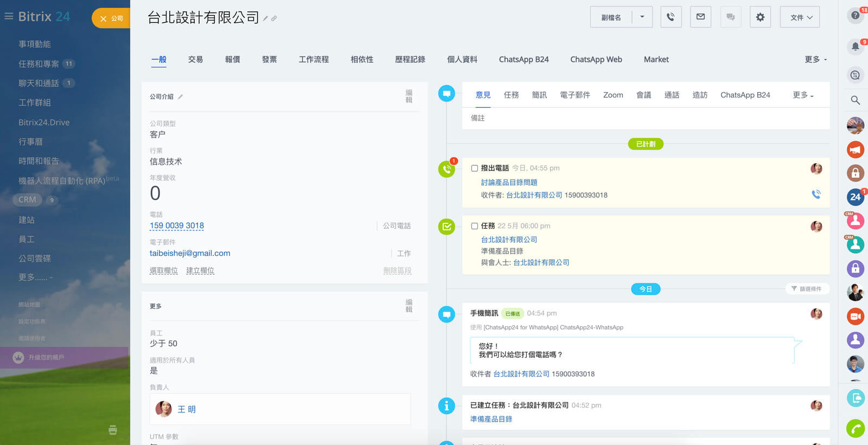Viewport: 868px width, 445px height.
Task: Expand the 副檔名 dropdown arrow
Action: point(642,17)
